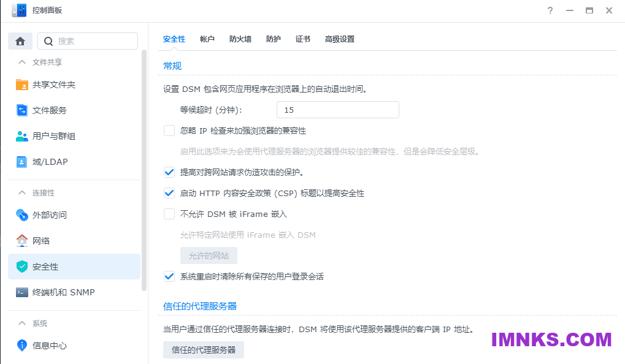This screenshot has width=625, height=364.
Task: Open Info Center (信息中心) icon
Action: pos(22,346)
